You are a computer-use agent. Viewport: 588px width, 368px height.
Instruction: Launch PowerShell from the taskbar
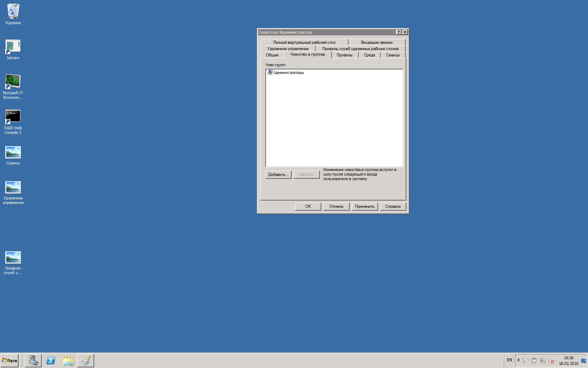click(x=51, y=360)
